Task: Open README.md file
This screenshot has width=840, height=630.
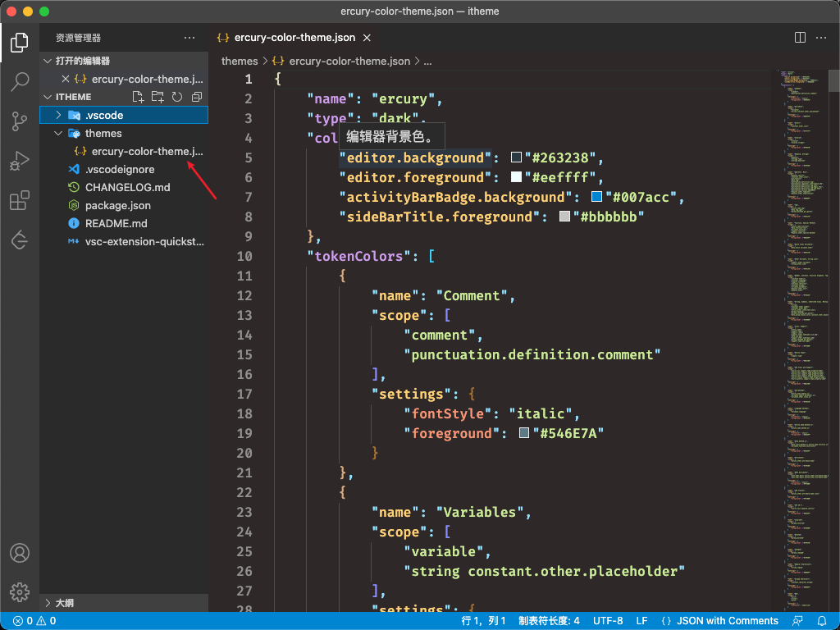Action: (124, 223)
